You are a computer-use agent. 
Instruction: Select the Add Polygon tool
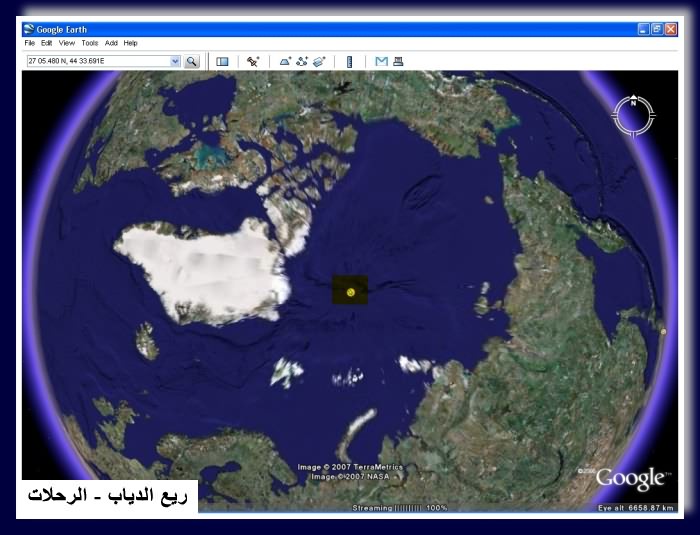click(285, 62)
